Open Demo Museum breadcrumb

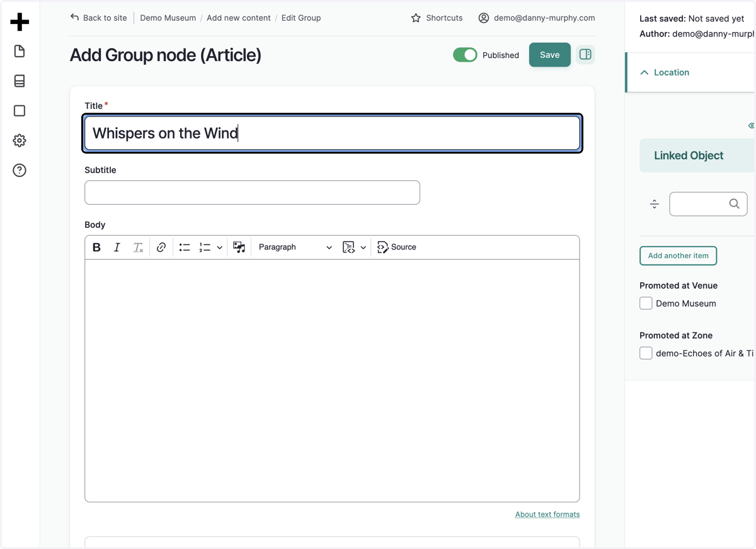pyautogui.click(x=168, y=18)
